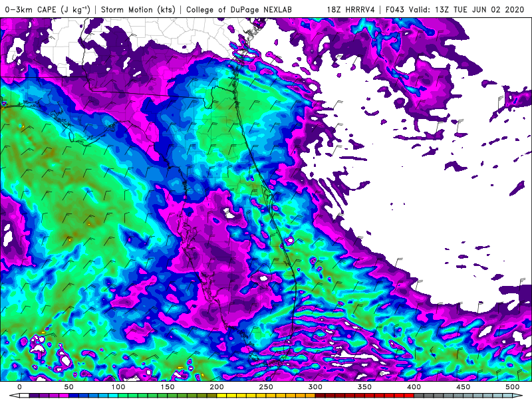Click the first dark blue swatch beneath the 50 label
Screen dimensions: 532x399
point(74,396)
